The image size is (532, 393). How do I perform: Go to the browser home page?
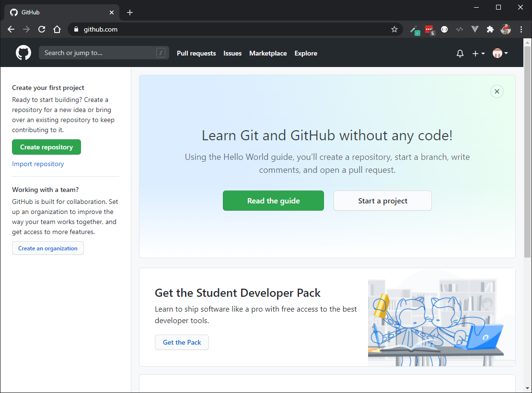tap(57, 30)
